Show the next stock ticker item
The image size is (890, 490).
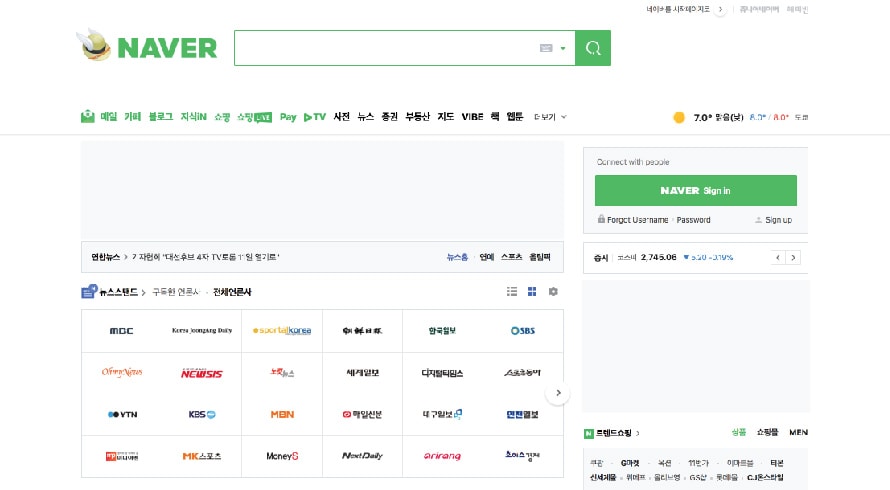[794, 258]
